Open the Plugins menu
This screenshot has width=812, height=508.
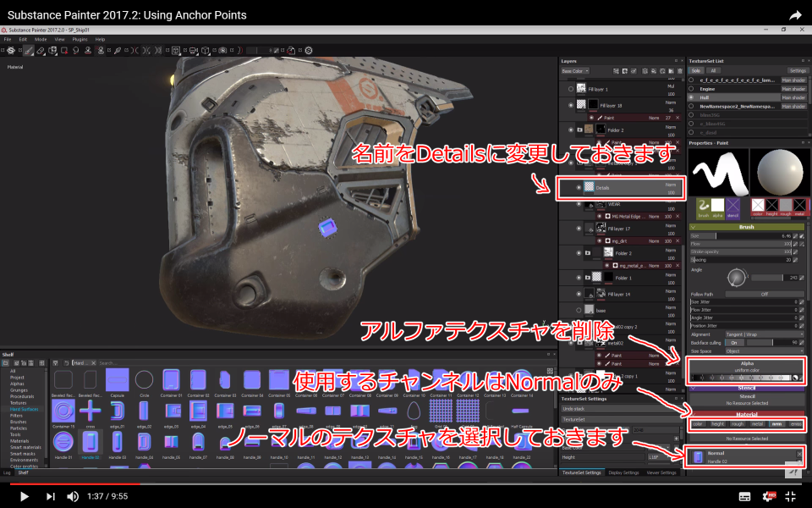[80, 40]
